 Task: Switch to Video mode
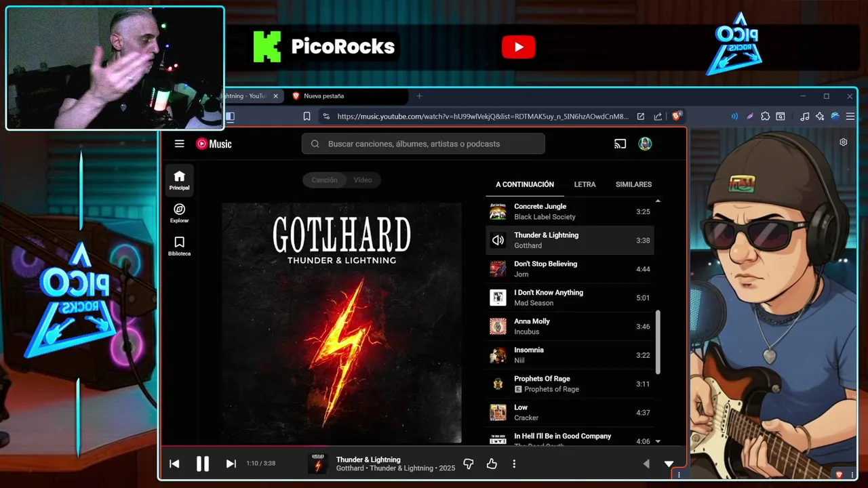363,180
